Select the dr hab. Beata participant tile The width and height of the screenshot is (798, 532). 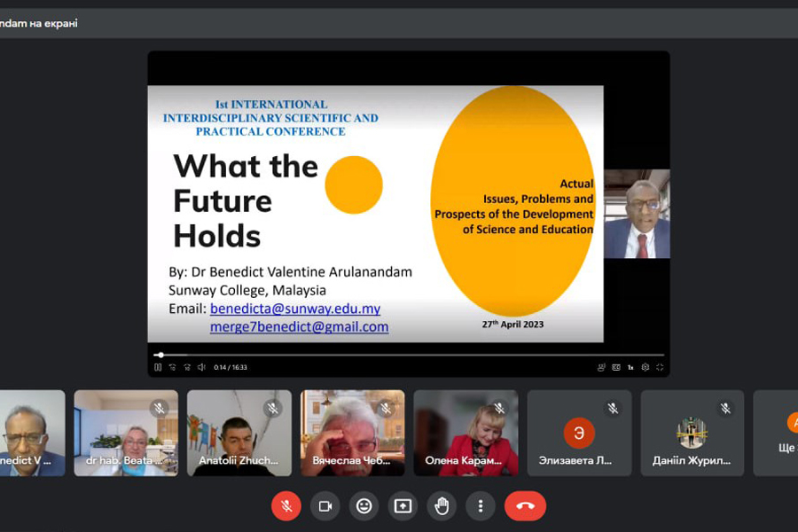coord(126,434)
